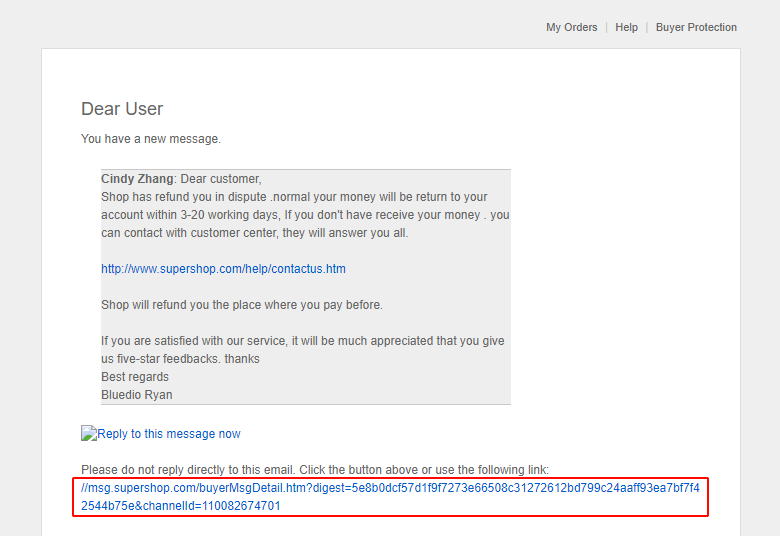Click the text 'You have a new message.'

pos(151,139)
